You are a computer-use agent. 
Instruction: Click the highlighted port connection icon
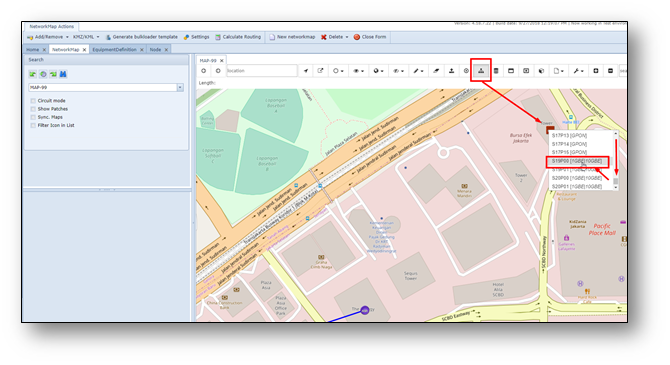(x=481, y=71)
